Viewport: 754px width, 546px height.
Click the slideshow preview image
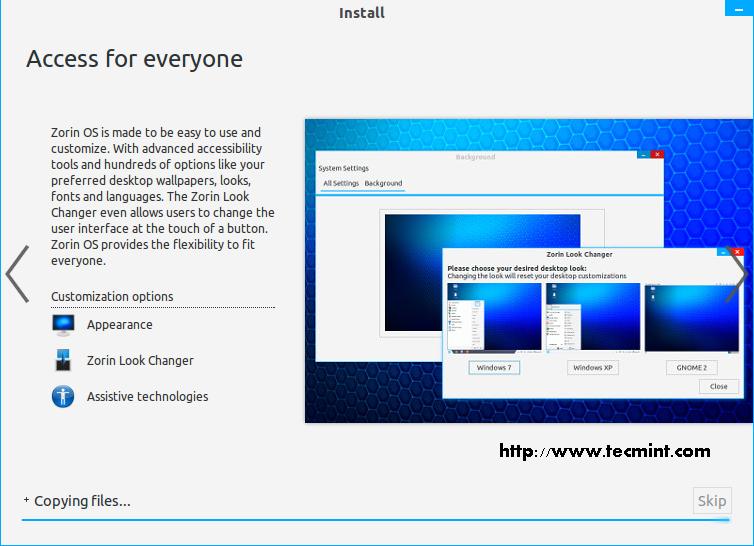click(x=529, y=271)
